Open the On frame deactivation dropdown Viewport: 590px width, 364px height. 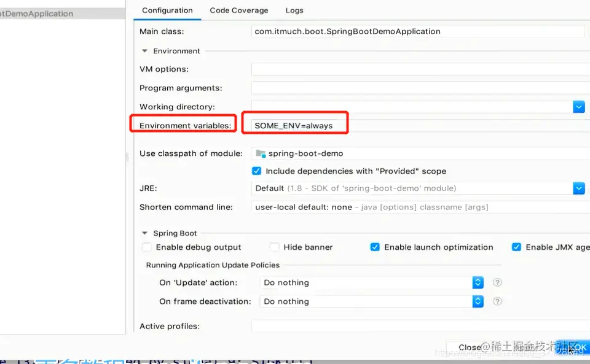click(371, 301)
